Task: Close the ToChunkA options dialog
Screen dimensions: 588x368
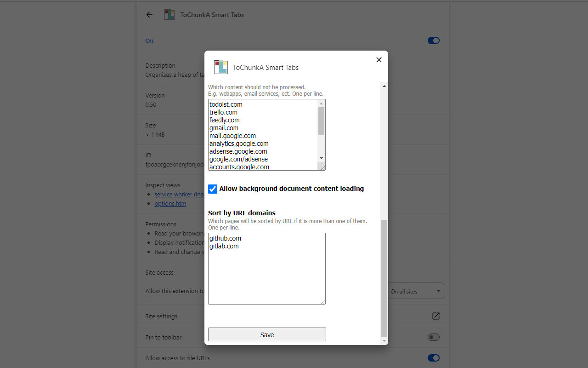Action: click(379, 60)
